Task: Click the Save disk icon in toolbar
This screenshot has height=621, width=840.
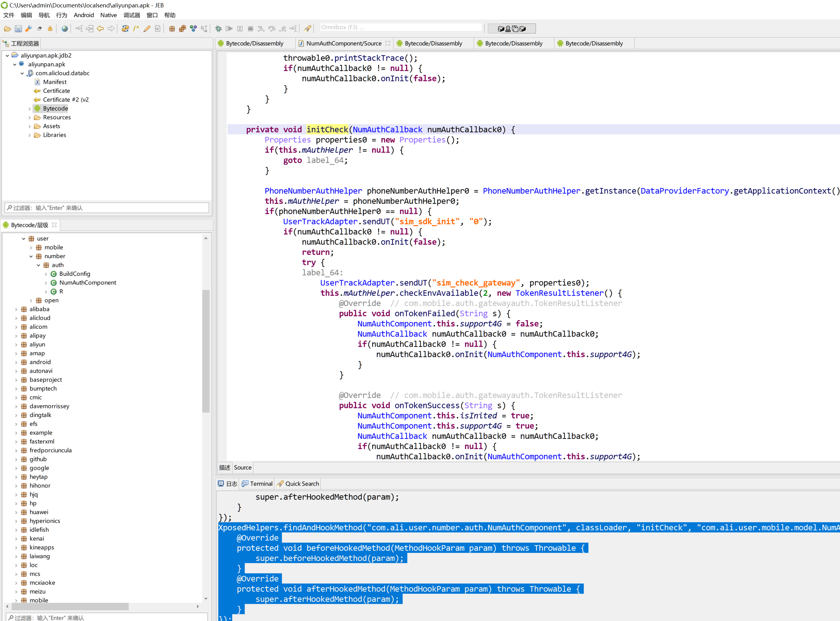Action: point(18,28)
